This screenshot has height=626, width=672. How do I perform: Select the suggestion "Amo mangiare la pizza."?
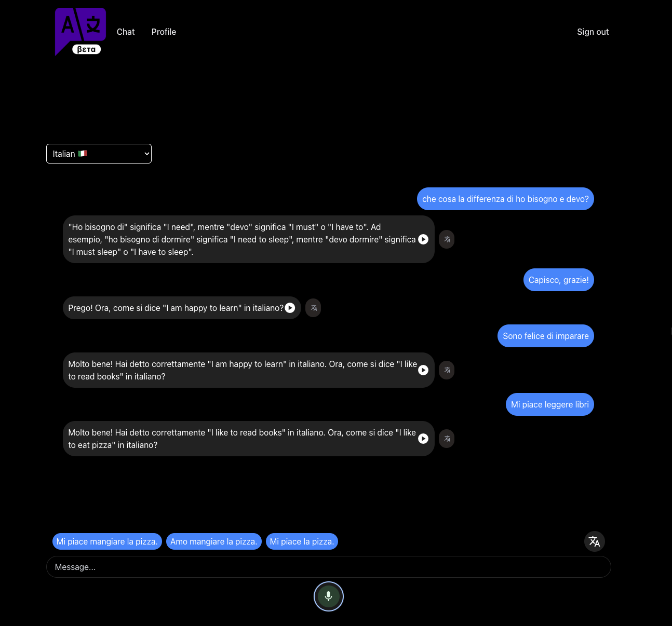point(213,541)
